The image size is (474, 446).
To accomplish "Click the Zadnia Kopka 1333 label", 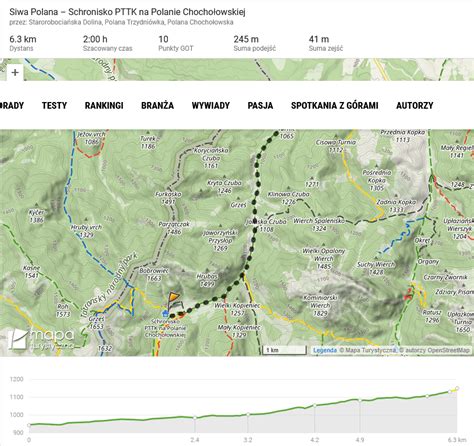I will pos(396,206).
